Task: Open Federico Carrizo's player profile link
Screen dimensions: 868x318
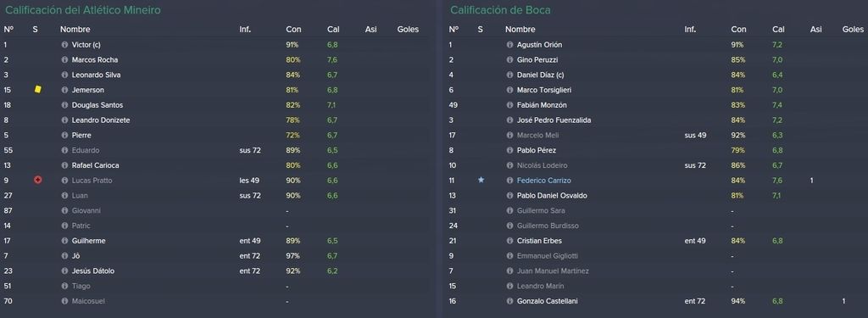Action: point(543,181)
